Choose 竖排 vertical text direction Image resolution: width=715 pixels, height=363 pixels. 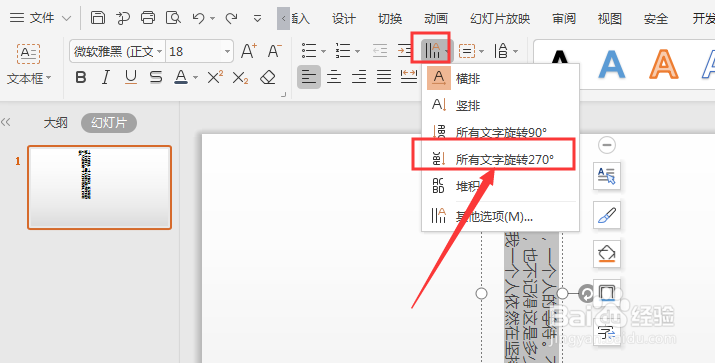pos(500,105)
